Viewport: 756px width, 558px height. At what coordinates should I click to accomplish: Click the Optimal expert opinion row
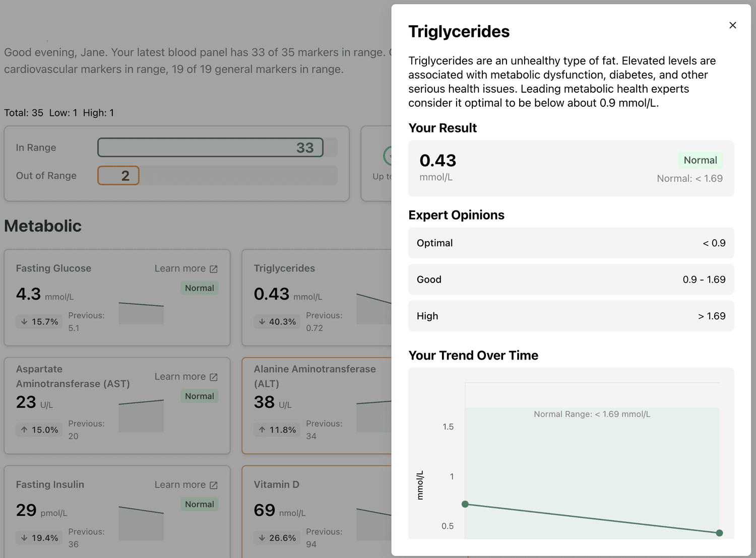click(571, 243)
